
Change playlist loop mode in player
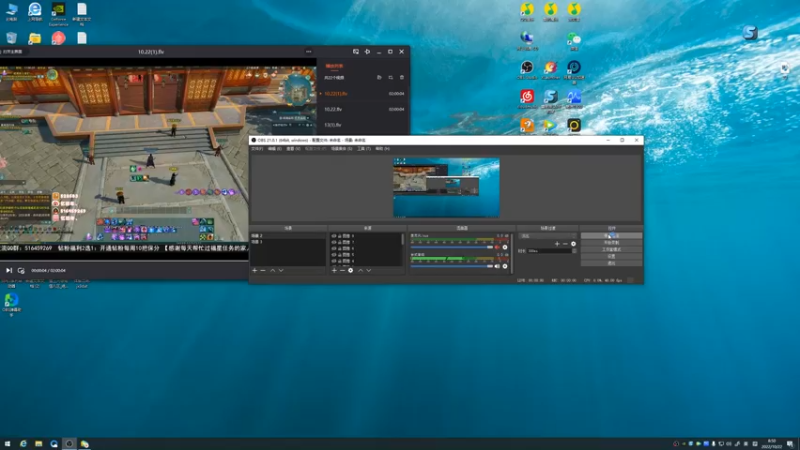tap(391, 78)
